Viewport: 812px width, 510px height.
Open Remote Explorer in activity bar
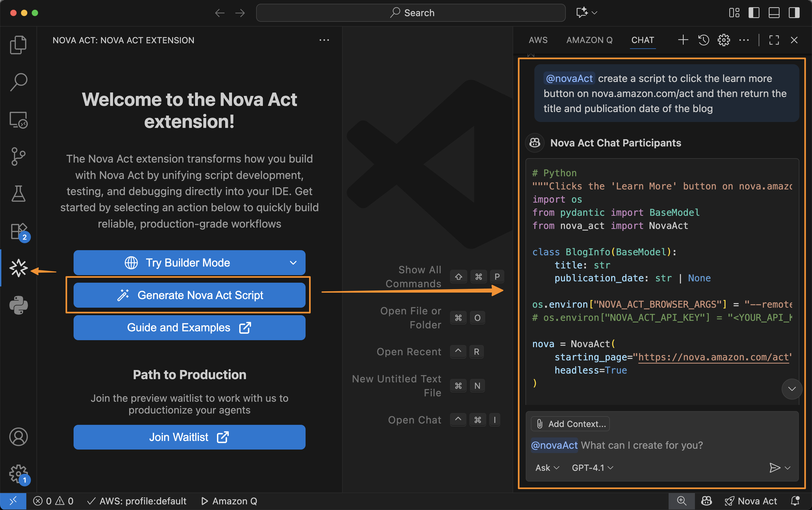[18, 120]
